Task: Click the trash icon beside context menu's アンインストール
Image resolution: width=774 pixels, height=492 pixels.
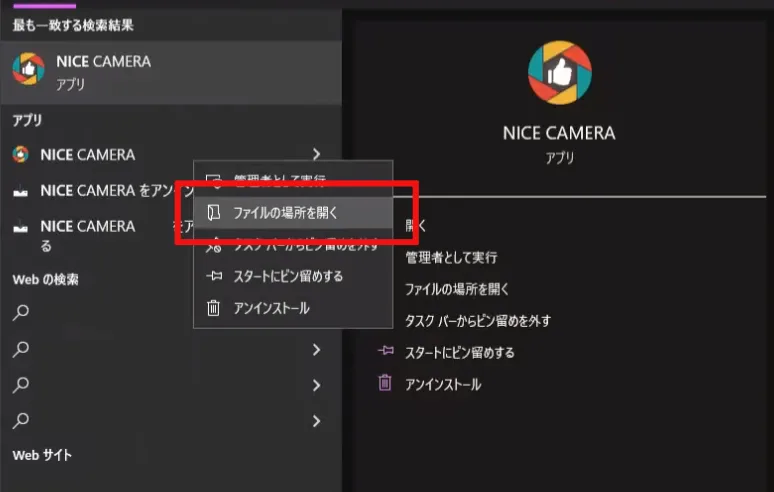Action: coord(213,308)
